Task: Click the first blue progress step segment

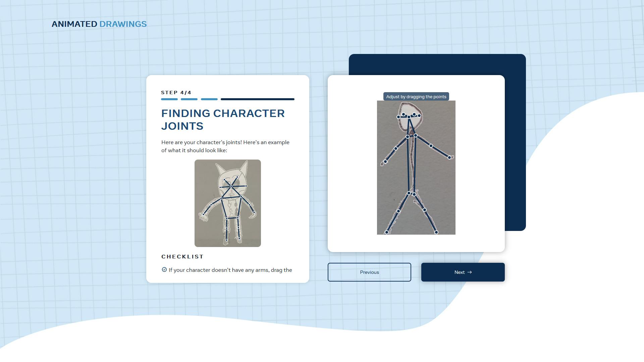Action: click(169, 99)
